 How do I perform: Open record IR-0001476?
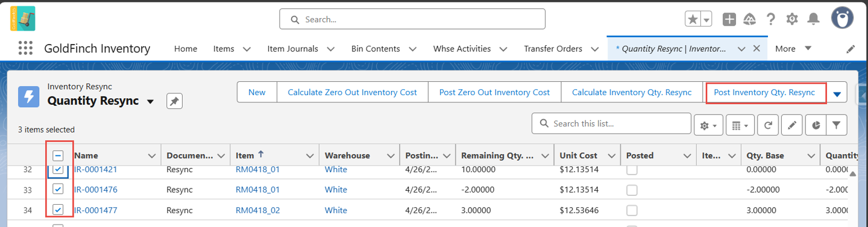pos(96,190)
